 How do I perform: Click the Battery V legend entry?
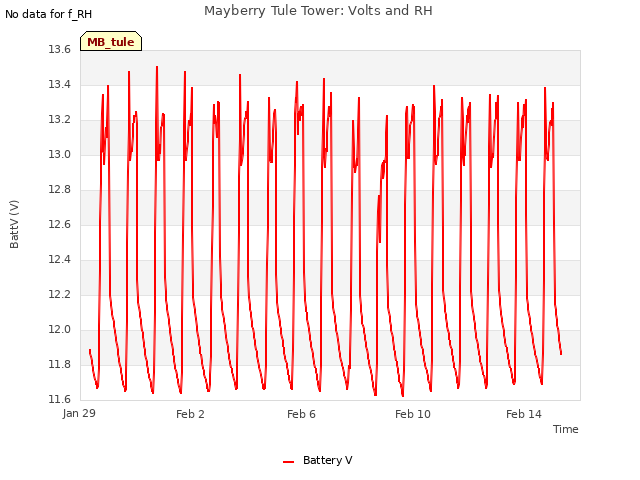(x=318, y=460)
